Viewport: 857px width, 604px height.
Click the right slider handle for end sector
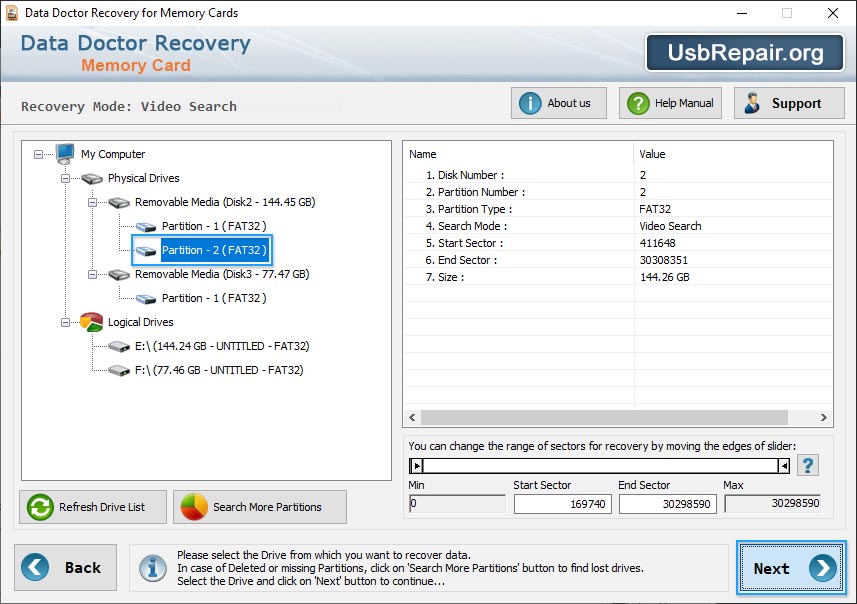click(784, 466)
